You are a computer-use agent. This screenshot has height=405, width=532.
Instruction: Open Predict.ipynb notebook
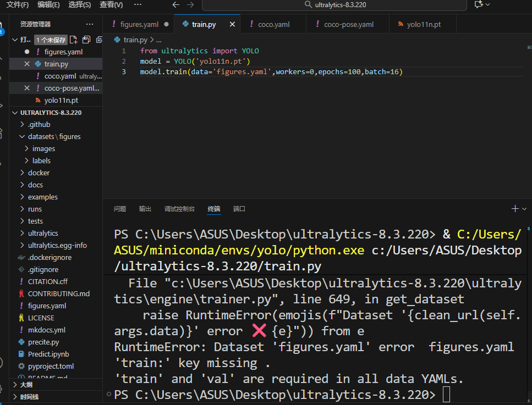tap(48, 354)
